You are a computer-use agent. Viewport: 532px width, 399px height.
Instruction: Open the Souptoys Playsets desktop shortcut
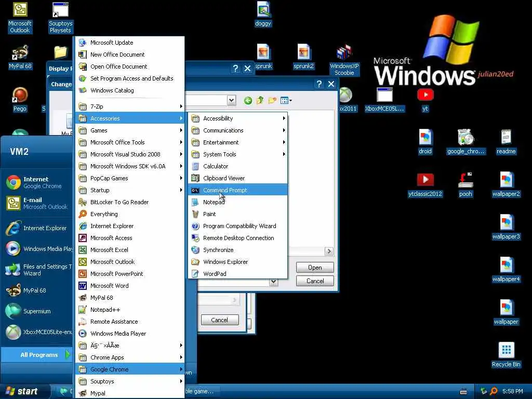pos(60,17)
